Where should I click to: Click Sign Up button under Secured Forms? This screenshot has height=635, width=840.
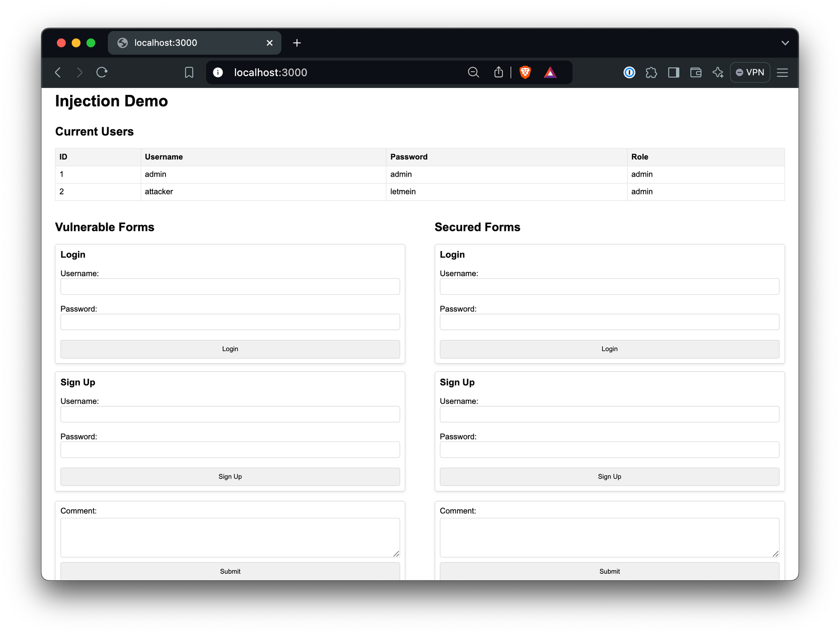click(609, 476)
